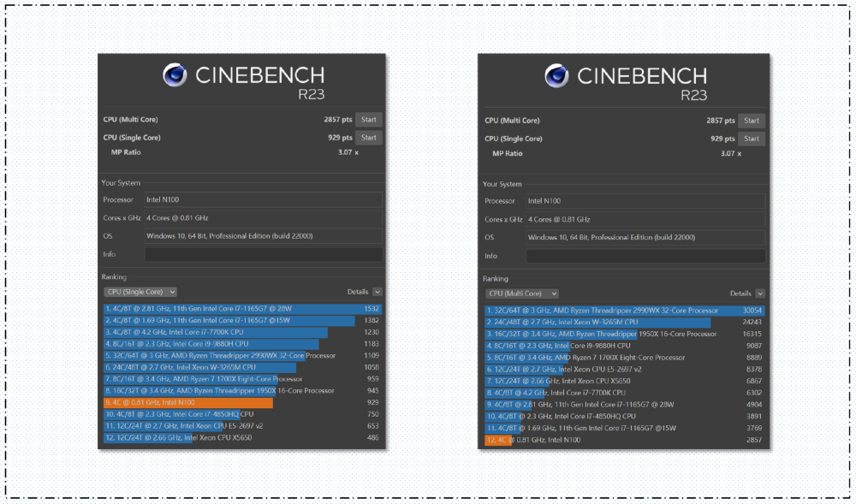Viewport: 856px width, 504px height.
Task: Select rank 4 i9-9880H row in left ranking
Action: 242,344
